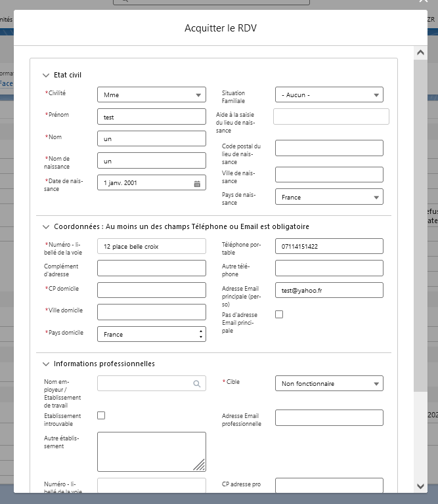
Task: Check the Pas d'adresse Email principale box
Action: pos(279,314)
